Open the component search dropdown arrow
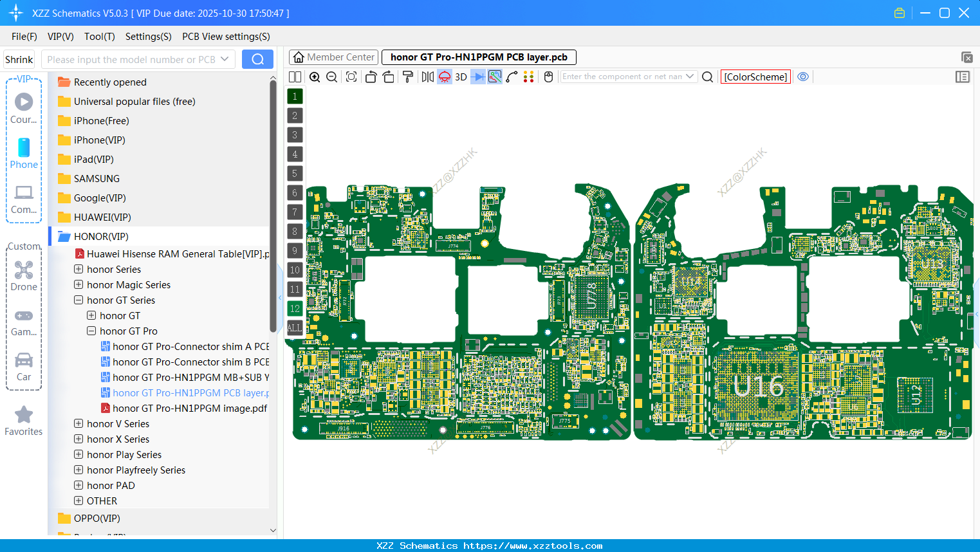 [691, 77]
